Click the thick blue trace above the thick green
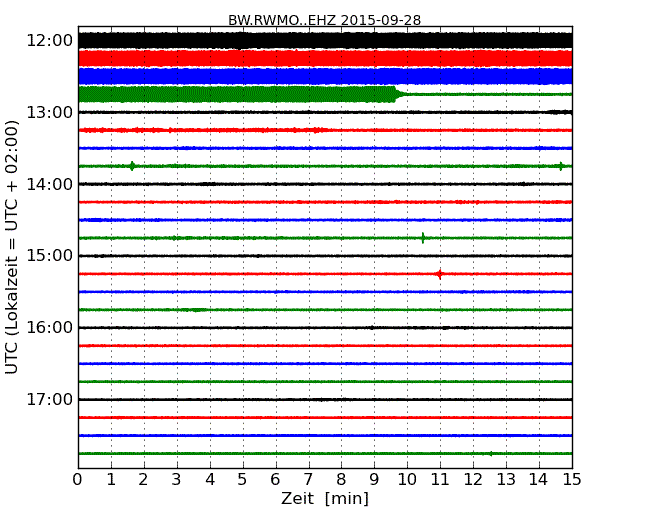The image size is (650, 520). [x=325, y=76]
